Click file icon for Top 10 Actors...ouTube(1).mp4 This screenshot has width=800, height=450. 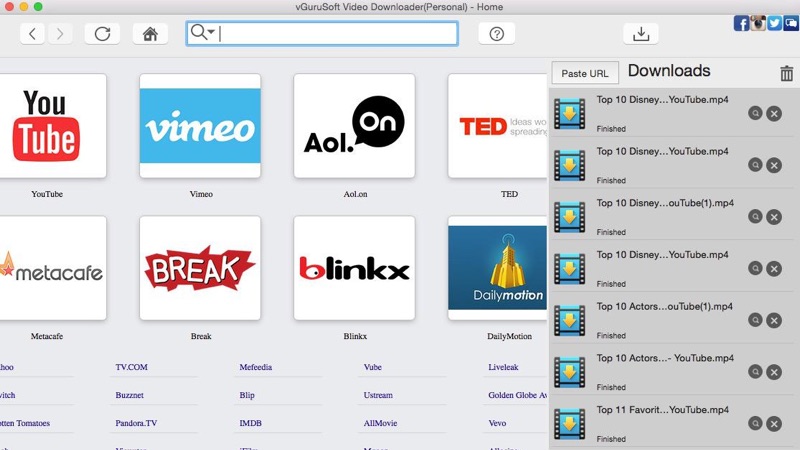(569, 320)
